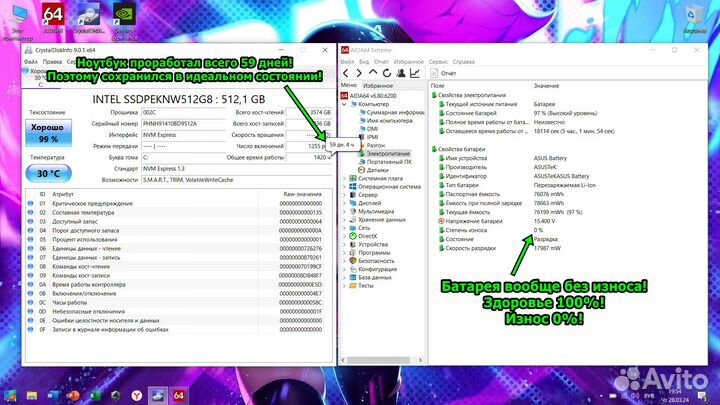This screenshot has height=405, width=720.
Task: Go forward in AIDA64 navigation toolbar
Action: (359, 73)
